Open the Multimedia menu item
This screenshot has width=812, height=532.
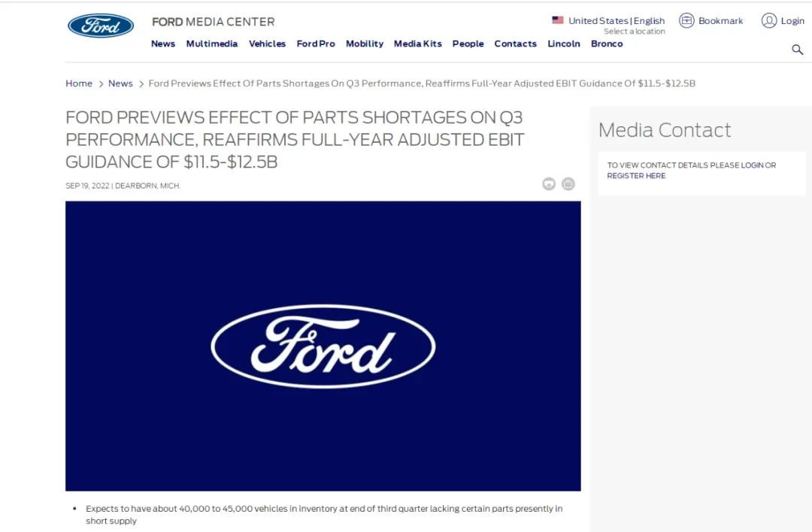[212, 44]
